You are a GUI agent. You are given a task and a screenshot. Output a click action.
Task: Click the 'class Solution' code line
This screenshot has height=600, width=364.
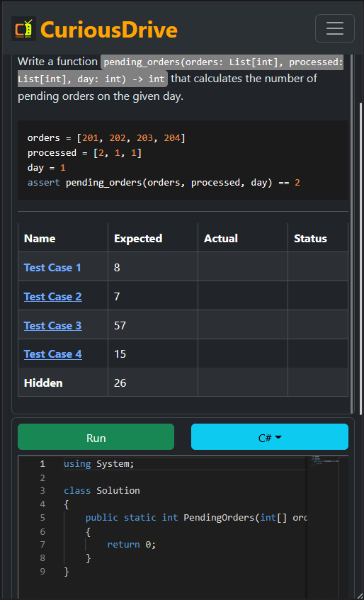point(102,491)
